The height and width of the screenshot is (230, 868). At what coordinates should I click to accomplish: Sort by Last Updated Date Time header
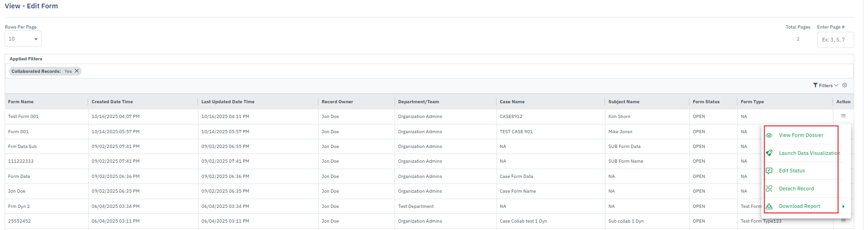[x=227, y=102]
